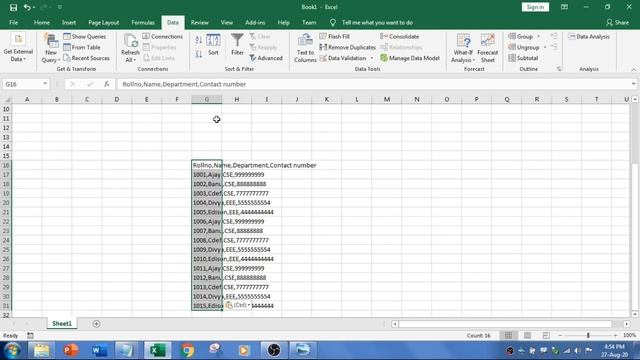Sort Z to A descending icon
Image resolution: width=640 pixels, height=360 pixels.
coord(198,54)
